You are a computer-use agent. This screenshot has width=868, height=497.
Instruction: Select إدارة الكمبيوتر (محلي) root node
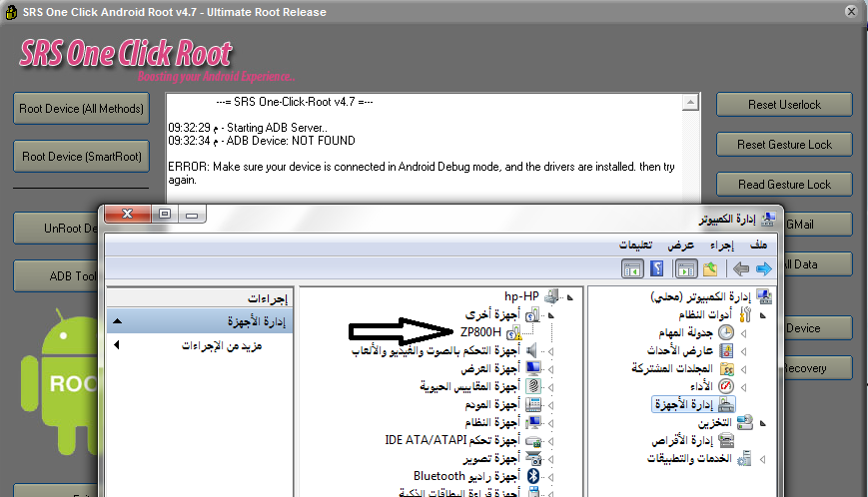(x=700, y=296)
